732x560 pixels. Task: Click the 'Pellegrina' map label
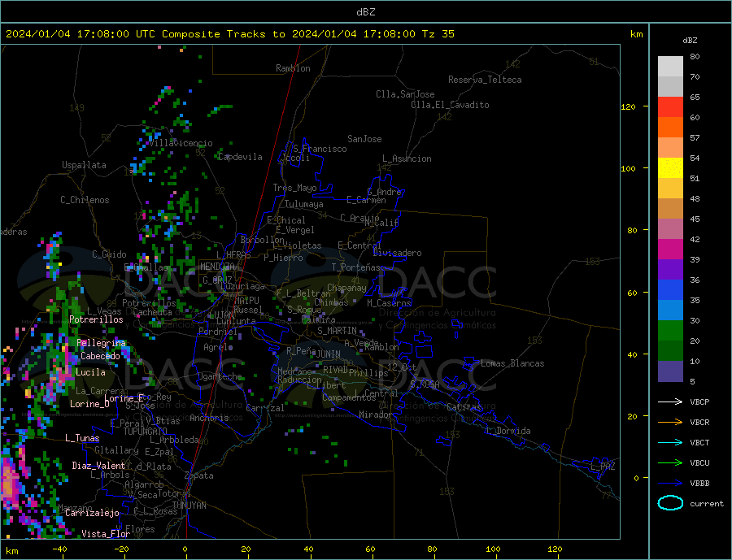(x=102, y=344)
